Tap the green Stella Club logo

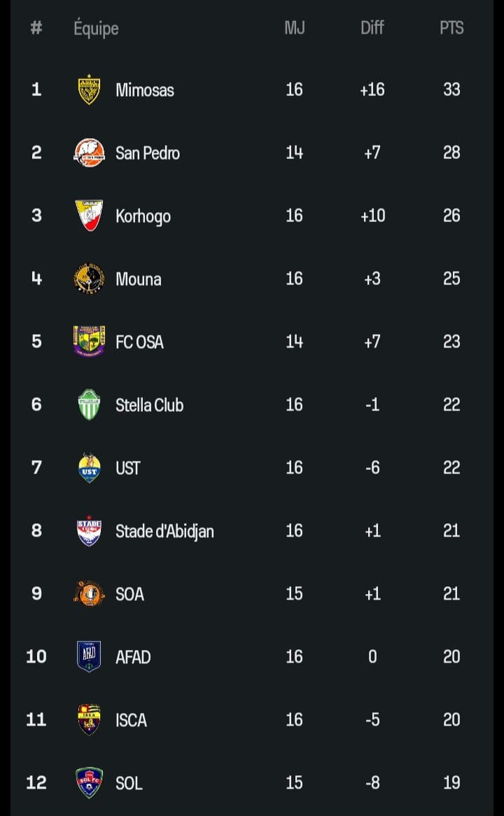(x=89, y=405)
